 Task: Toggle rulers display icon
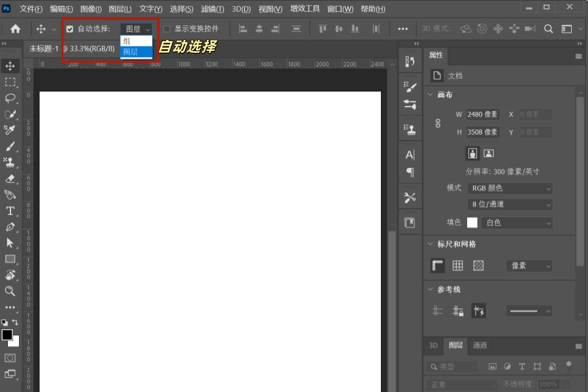tap(438, 266)
